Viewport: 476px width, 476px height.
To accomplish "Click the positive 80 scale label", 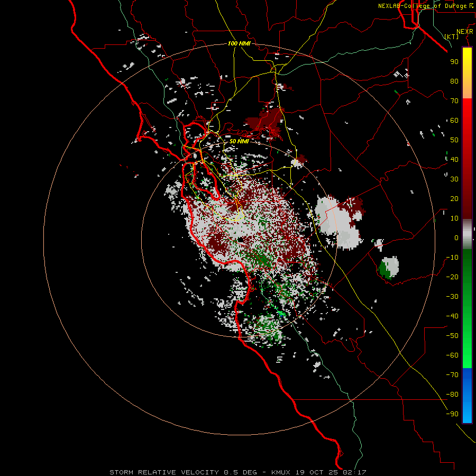I will pyautogui.click(x=454, y=81).
